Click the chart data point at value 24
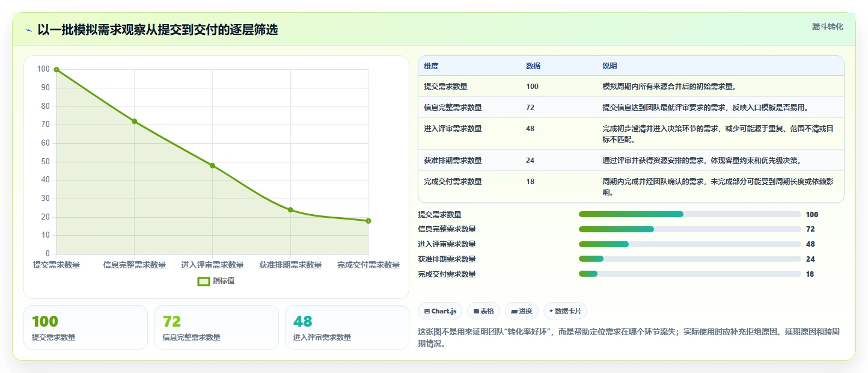 pyautogui.click(x=290, y=210)
